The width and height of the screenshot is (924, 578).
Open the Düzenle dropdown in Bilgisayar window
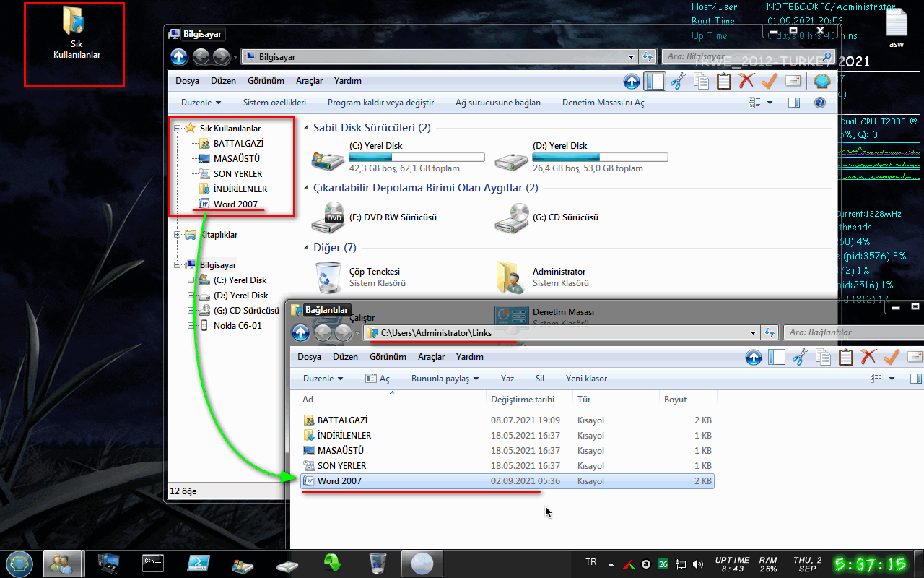click(x=201, y=103)
